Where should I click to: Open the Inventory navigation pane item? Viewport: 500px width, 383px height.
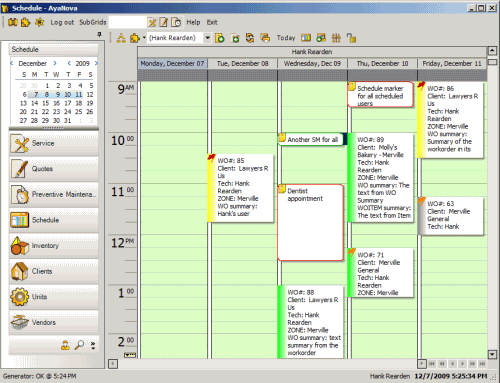(x=54, y=246)
